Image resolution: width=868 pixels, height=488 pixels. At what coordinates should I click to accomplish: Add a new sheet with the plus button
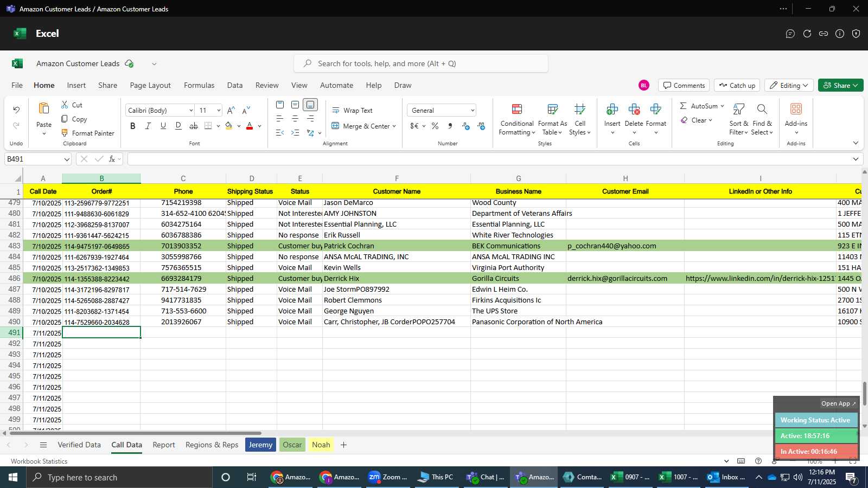click(343, 445)
